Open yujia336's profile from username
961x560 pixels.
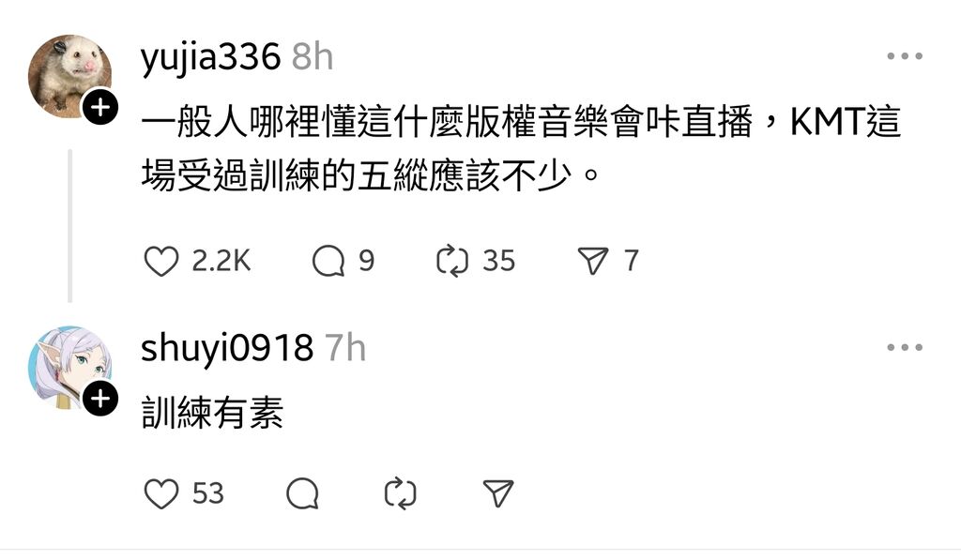click(211, 57)
